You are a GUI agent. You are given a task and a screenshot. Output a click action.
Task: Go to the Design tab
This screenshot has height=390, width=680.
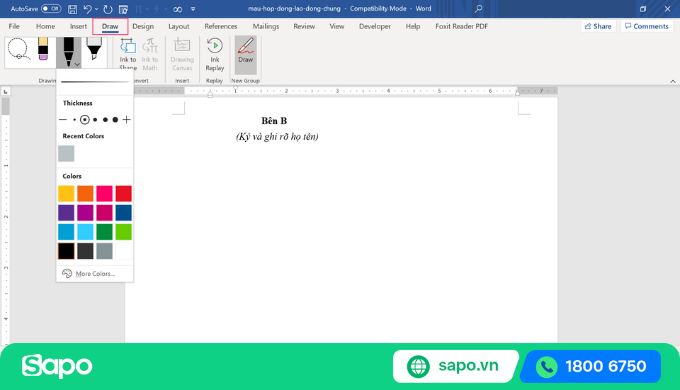point(143,26)
